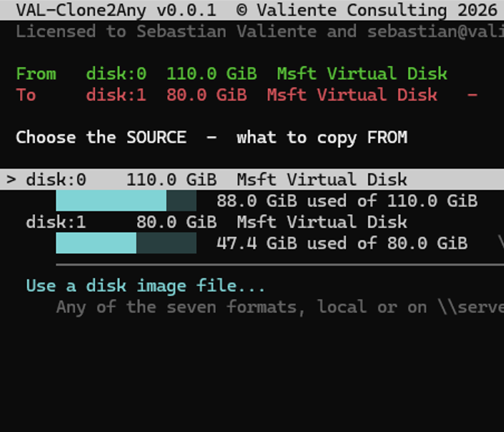The width and height of the screenshot is (504, 432).
Task: Click the 'Any of the seven formats' hint
Action: 280,307
